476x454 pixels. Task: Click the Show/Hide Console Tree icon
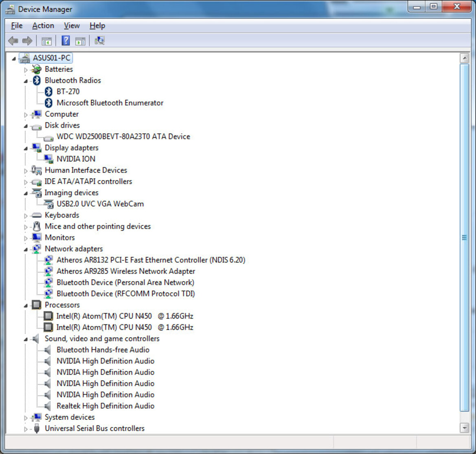pyautogui.click(x=47, y=41)
